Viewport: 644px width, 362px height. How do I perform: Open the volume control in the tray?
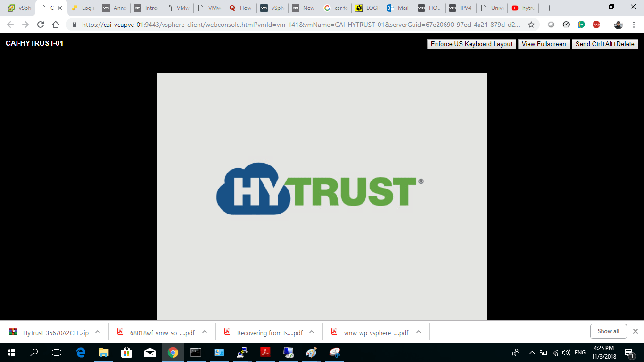566,353
